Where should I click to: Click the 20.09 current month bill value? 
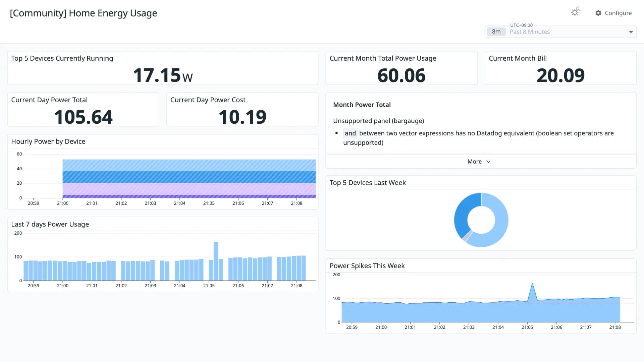[x=560, y=75]
